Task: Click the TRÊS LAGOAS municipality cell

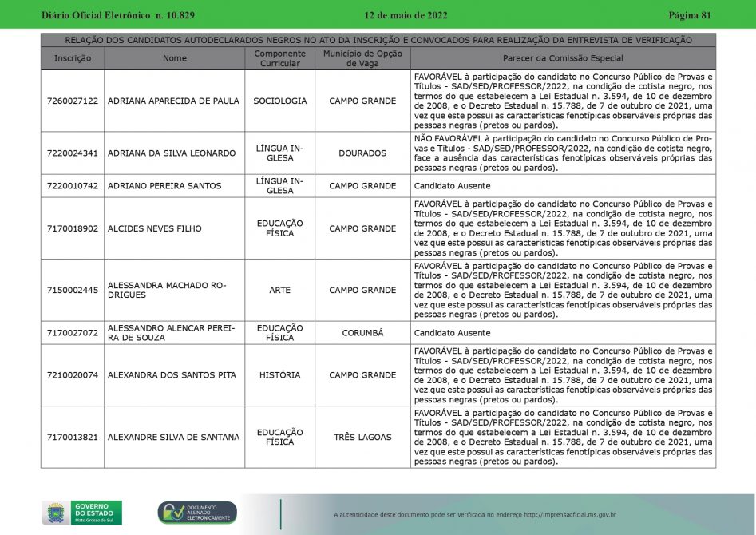Action: pyautogui.click(x=362, y=438)
